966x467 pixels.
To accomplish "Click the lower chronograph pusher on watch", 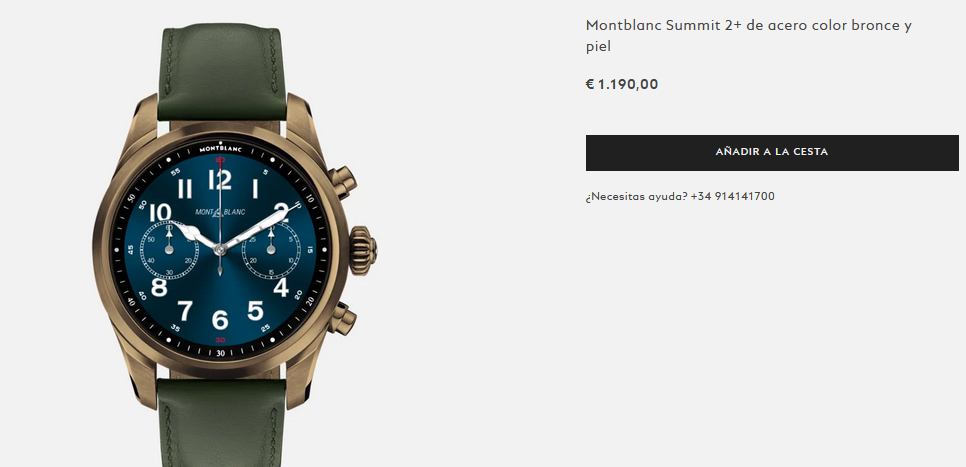I will 343,319.
